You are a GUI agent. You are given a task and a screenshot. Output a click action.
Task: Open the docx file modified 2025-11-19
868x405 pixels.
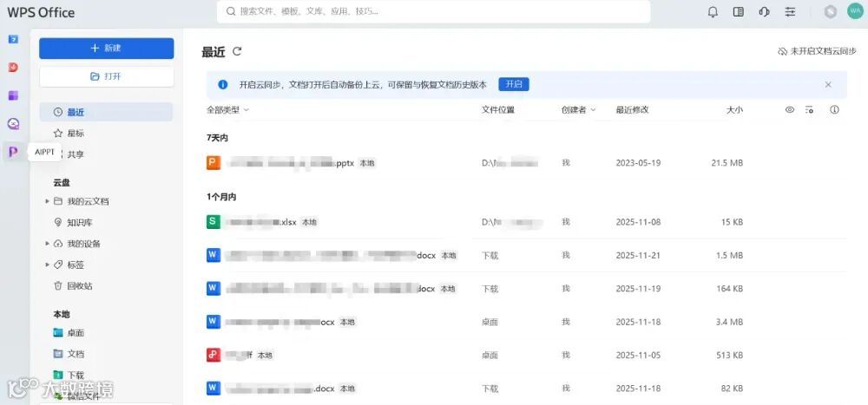click(x=527, y=288)
